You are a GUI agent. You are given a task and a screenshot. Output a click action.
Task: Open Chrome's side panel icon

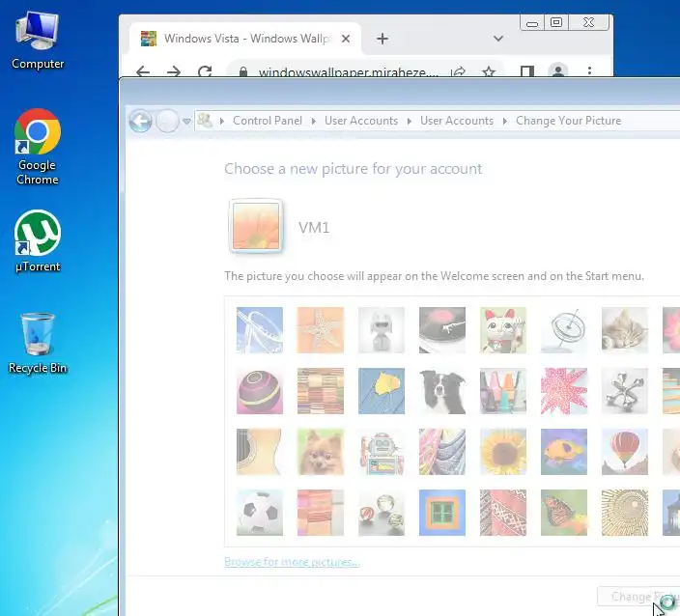point(526,71)
